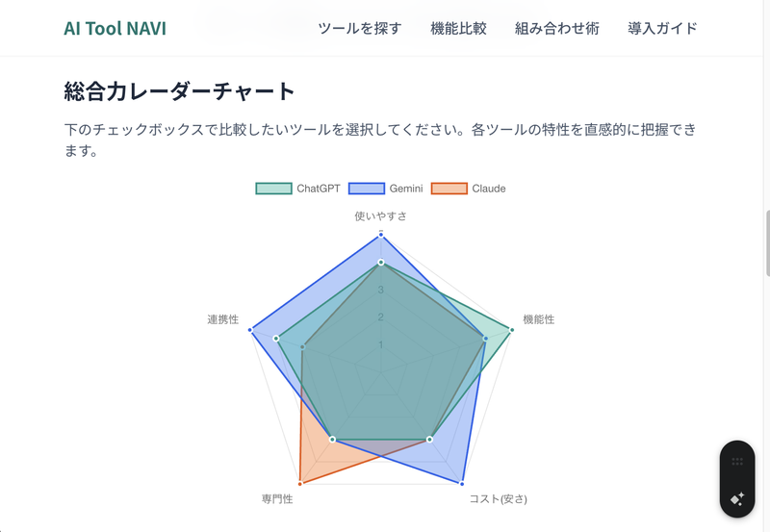This screenshot has height=532, width=770.
Task: Click ChatGPT's green 機能性 data point
Action: [511, 330]
